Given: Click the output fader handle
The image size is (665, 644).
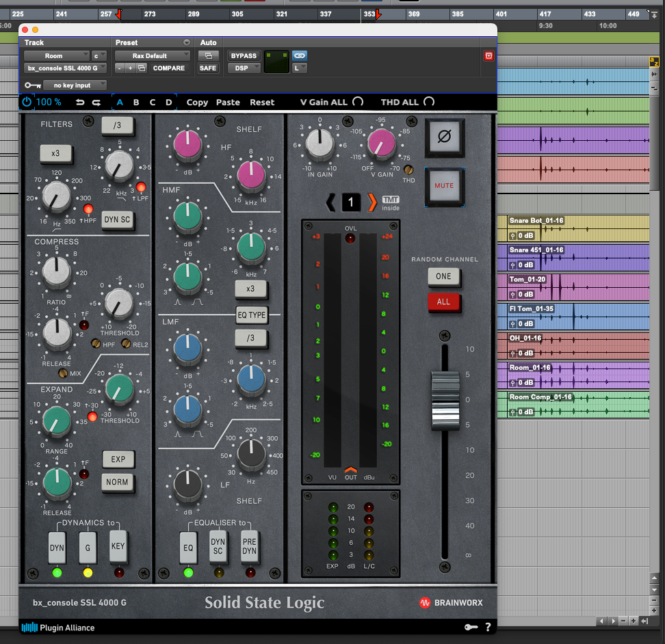Looking at the screenshot, I should click(445, 401).
